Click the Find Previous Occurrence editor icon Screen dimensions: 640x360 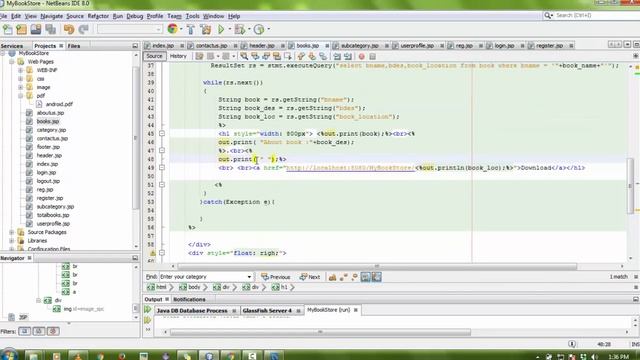[x=255, y=56]
